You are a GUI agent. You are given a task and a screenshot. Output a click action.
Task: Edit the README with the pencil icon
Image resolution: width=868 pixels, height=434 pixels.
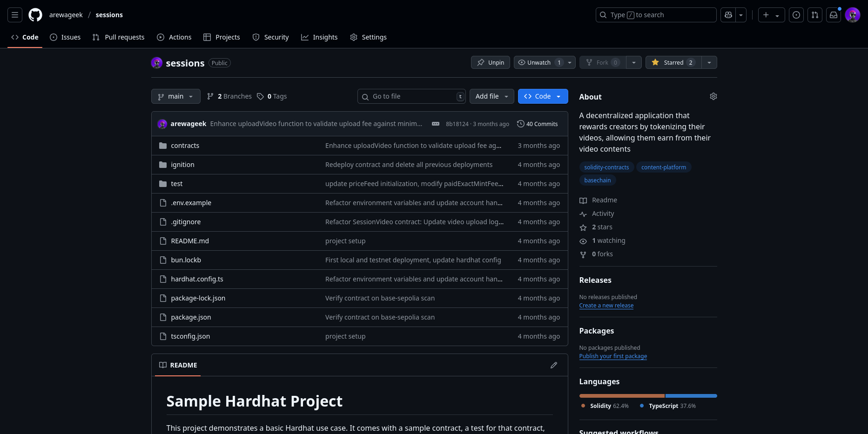point(553,365)
